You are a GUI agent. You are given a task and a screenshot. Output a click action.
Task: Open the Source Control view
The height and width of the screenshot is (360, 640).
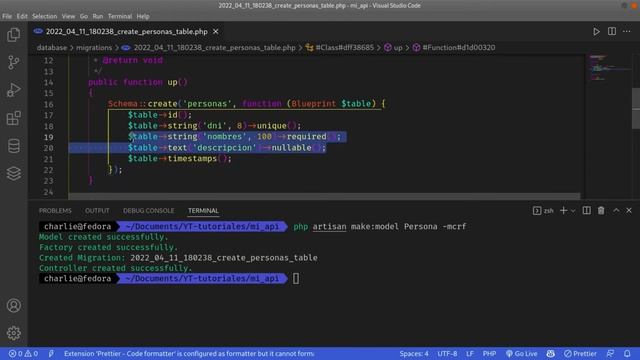pyautogui.click(x=13, y=62)
